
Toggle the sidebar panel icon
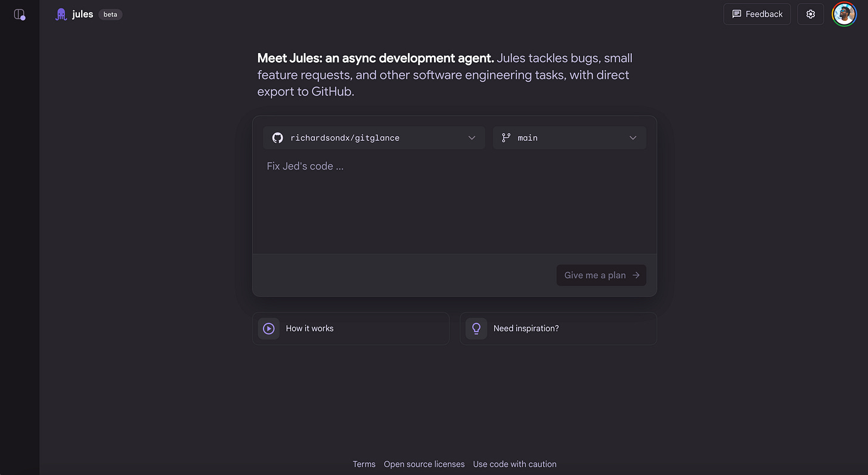pos(20,14)
